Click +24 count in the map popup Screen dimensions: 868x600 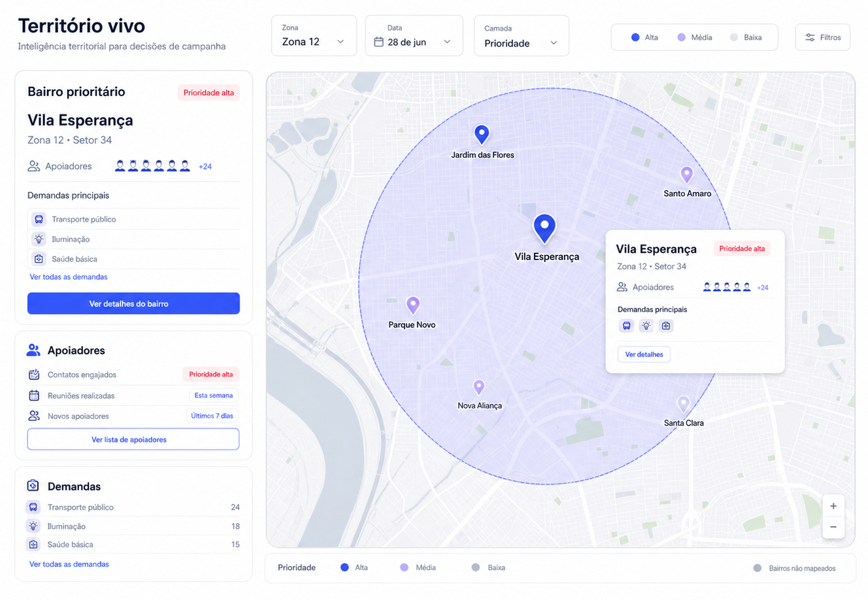[x=763, y=288]
